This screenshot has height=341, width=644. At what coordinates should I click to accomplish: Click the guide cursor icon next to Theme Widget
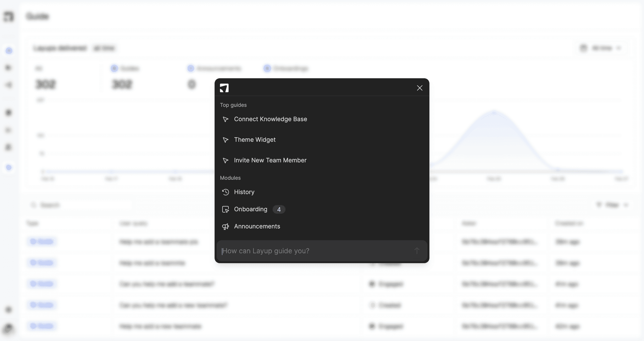click(x=226, y=140)
